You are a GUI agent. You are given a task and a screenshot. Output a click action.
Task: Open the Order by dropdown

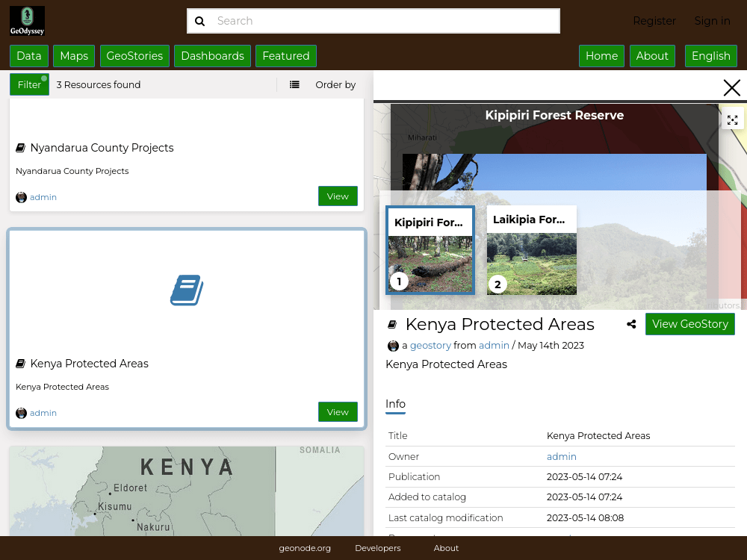[x=335, y=84]
